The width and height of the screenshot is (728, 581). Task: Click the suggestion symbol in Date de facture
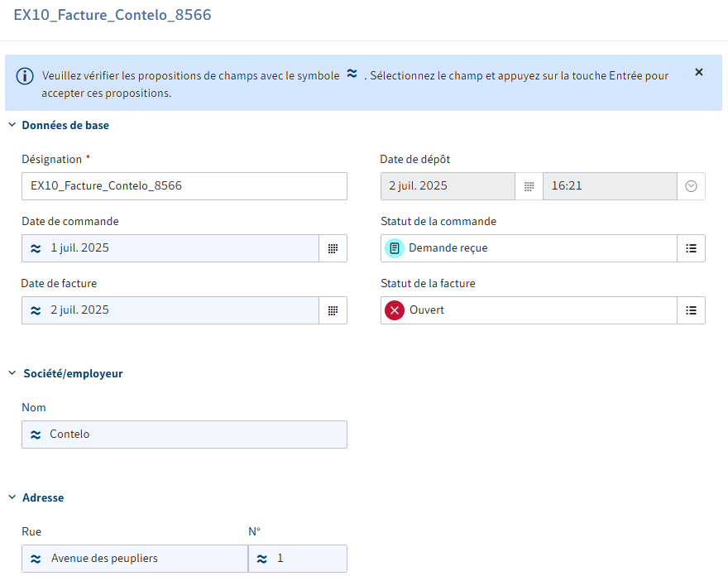pyautogui.click(x=36, y=310)
